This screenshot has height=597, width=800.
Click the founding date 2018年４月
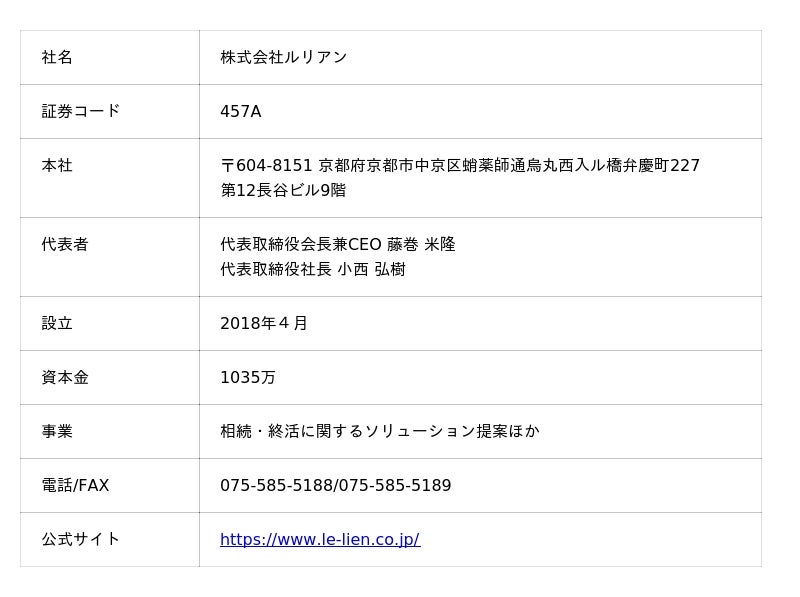click(x=264, y=324)
